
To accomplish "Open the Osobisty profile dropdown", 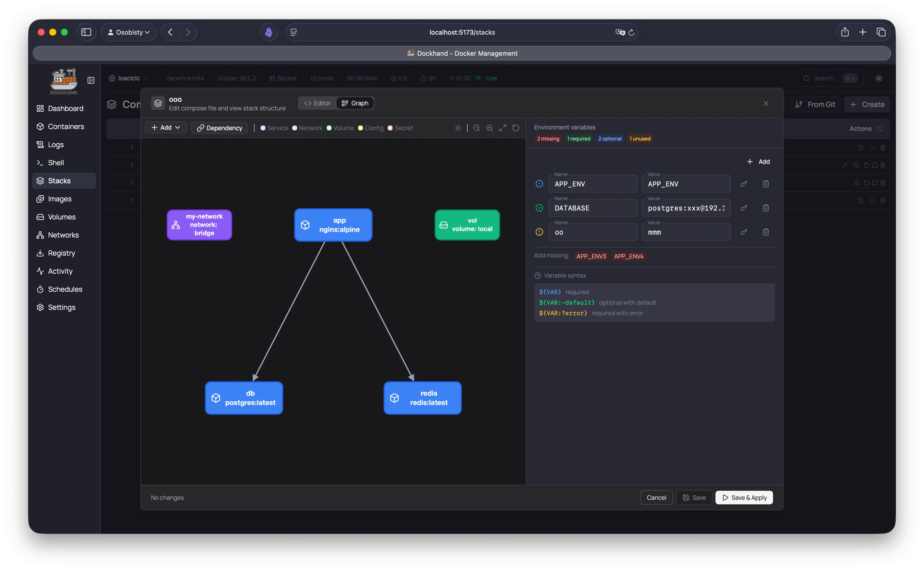I will [128, 32].
